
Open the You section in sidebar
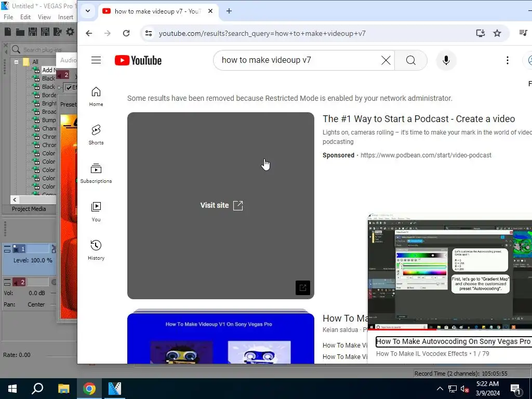click(x=96, y=212)
